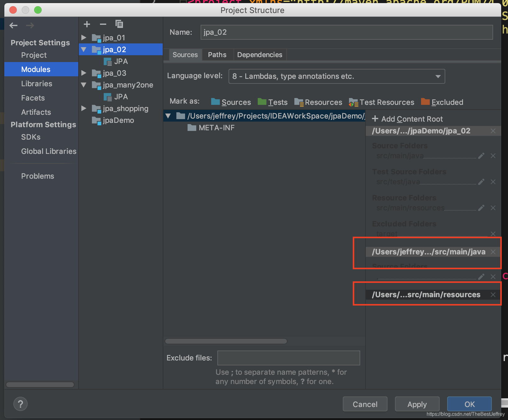Viewport: 508px width, 420px height.
Task: Edit properties of src/test/java folder
Action: click(481, 182)
